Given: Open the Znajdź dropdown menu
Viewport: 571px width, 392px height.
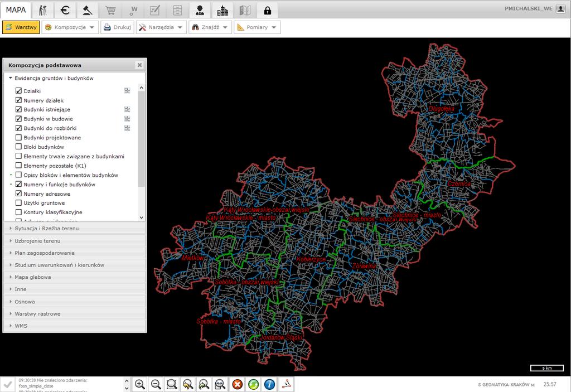Looking at the screenshot, I should pos(210,27).
